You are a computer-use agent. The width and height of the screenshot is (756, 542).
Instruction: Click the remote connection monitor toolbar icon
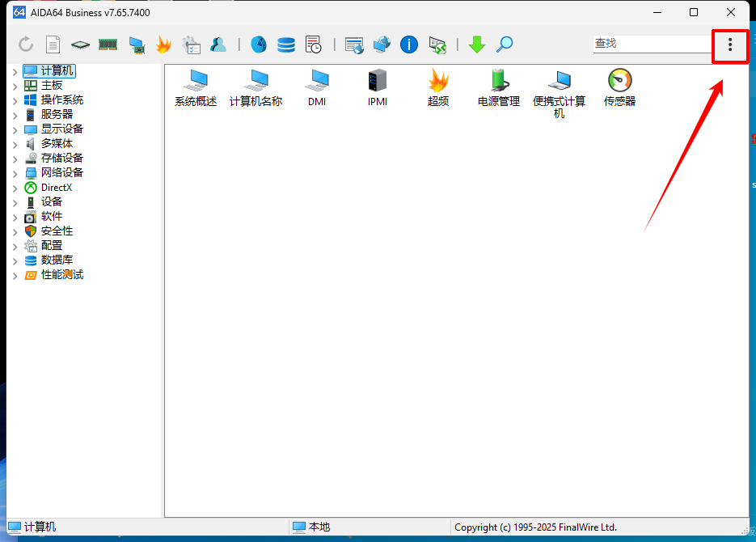tap(437, 44)
